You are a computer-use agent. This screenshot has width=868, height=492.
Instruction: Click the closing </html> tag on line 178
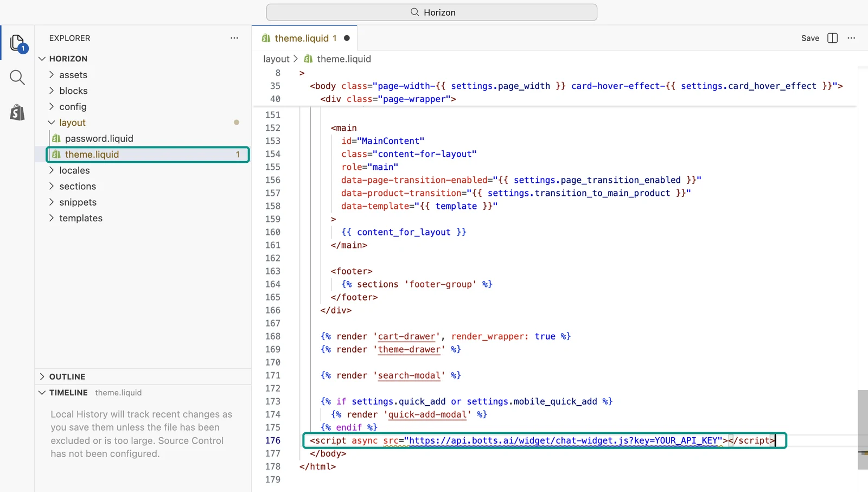click(x=317, y=467)
